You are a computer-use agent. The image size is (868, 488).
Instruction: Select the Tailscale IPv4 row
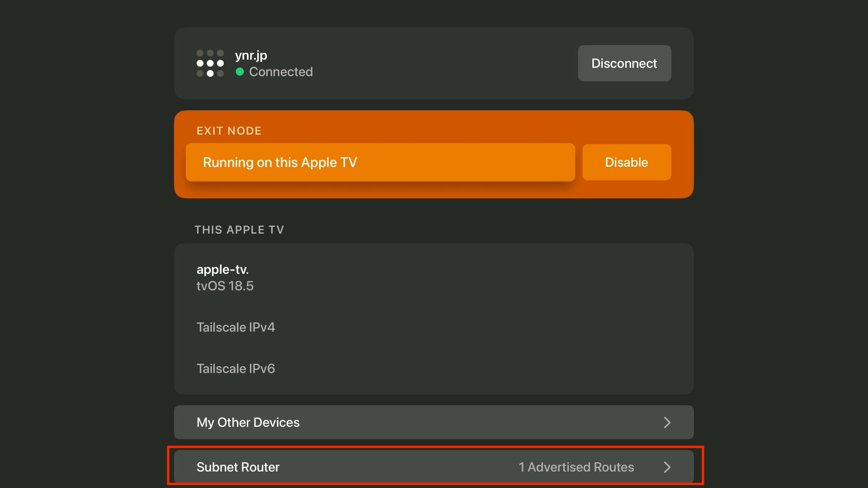pyautogui.click(x=236, y=327)
